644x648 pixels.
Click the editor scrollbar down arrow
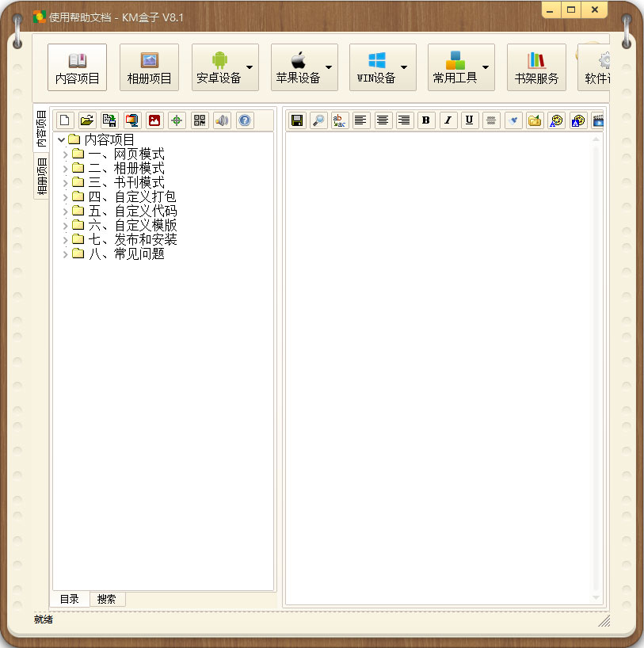[596, 597]
